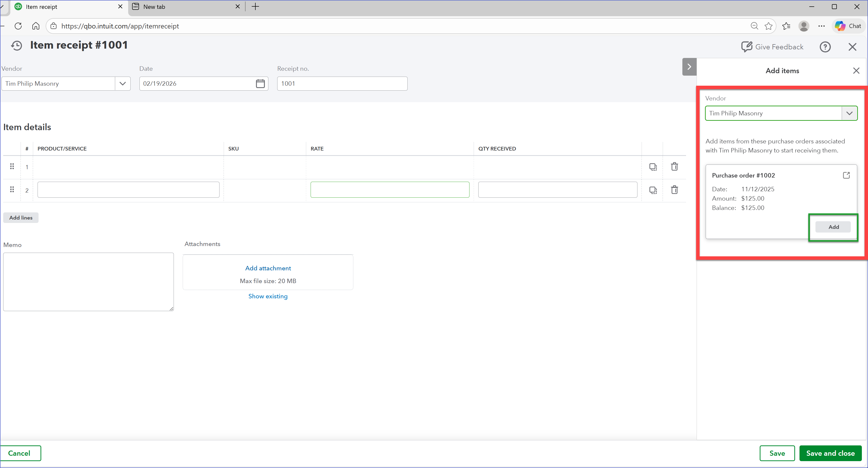Screen dimensions: 868x468
Task: Open the date picker calendar icon
Action: [x=260, y=83]
